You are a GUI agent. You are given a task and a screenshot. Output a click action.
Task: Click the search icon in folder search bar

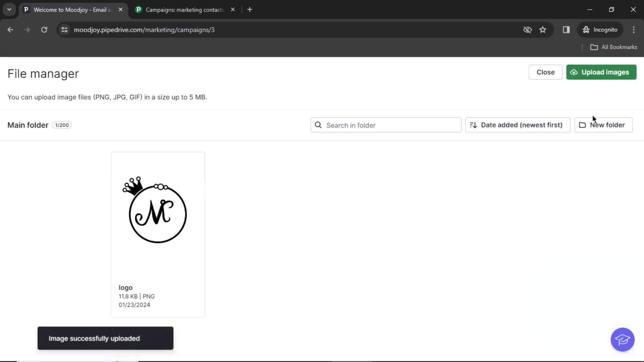(x=318, y=125)
